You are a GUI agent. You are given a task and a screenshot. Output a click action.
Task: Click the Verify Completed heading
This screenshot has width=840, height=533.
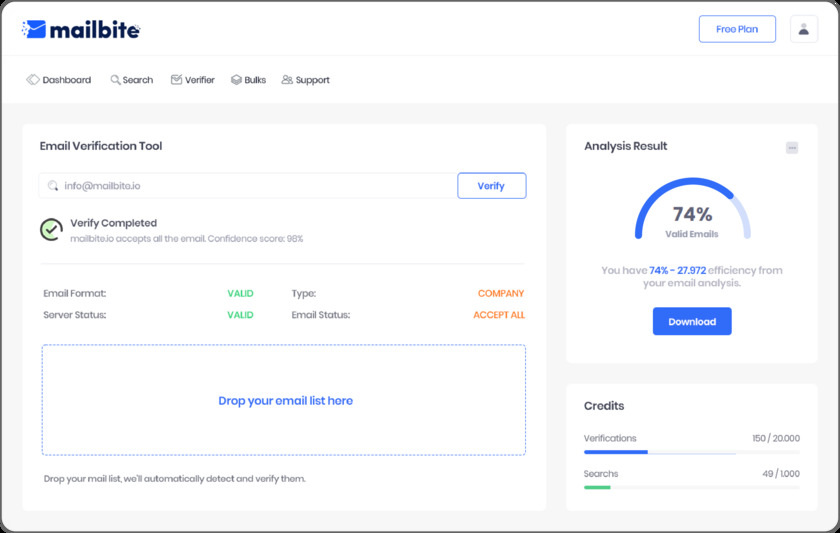(x=114, y=223)
